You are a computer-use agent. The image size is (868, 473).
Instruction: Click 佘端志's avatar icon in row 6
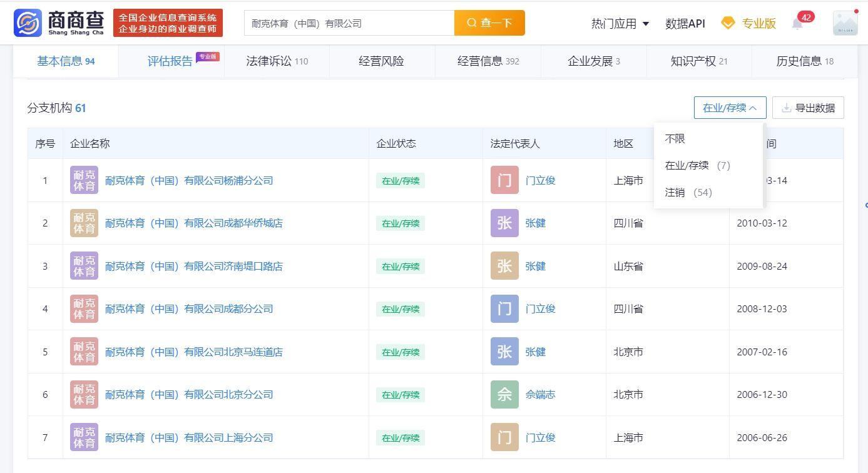coord(504,394)
